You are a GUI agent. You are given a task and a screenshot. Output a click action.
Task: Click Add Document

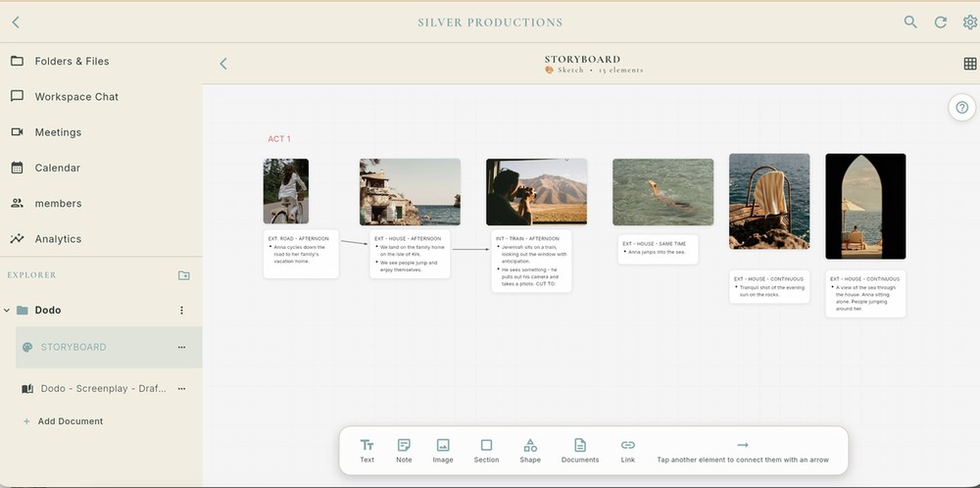coord(63,421)
